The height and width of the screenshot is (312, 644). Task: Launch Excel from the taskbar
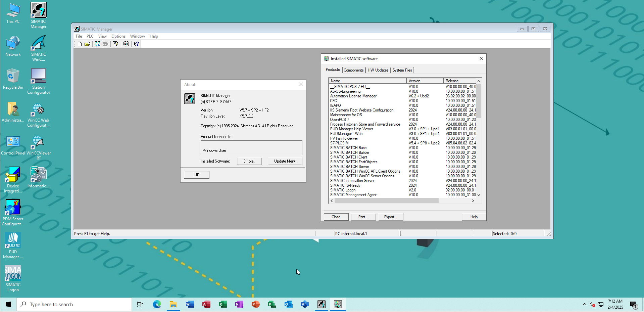coord(222,304)
